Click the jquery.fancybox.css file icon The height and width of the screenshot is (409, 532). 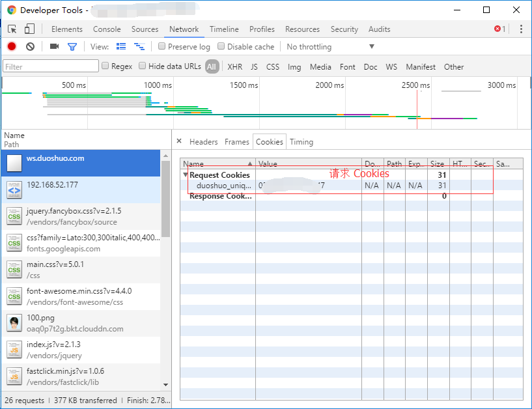(14, 217)
